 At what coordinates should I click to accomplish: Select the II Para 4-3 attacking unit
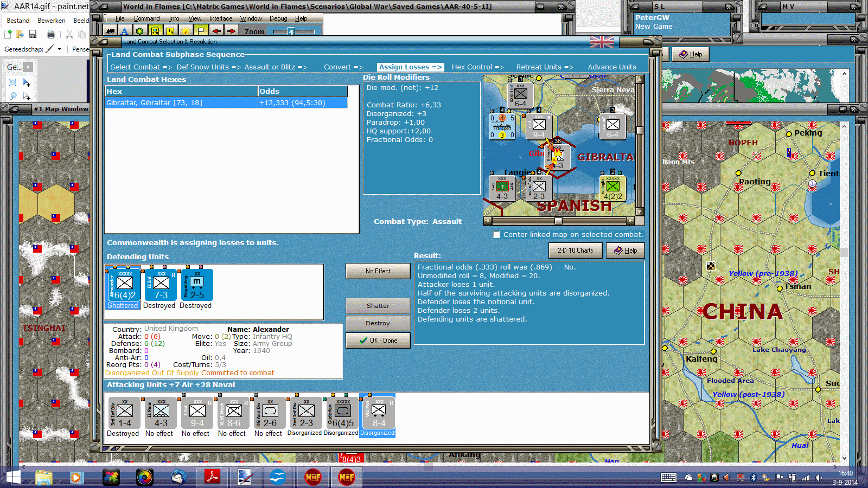(161, 414)
